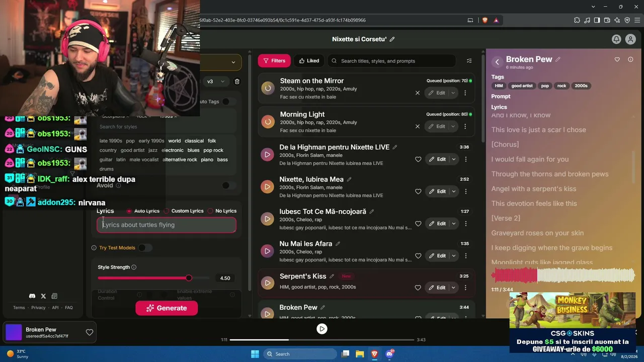The height and width of the screenshot is (362, 644).
Task: Go back from the Broken Pew details panel
Action: tap(497, 62)
